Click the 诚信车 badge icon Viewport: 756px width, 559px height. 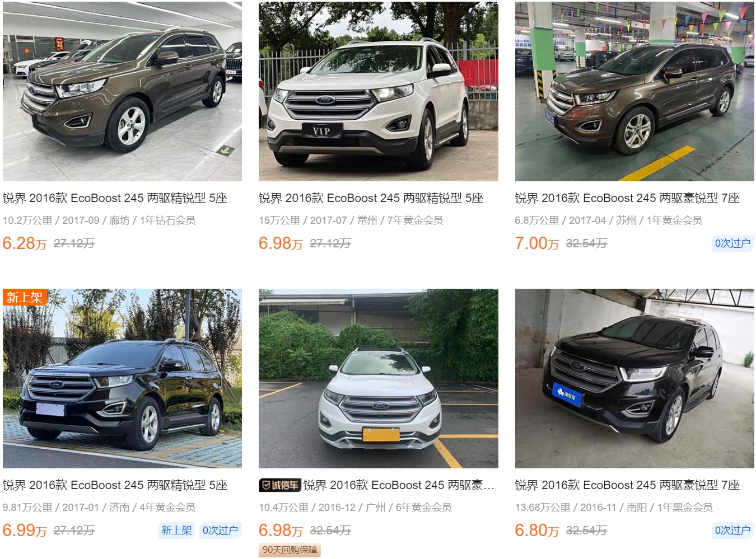tap(280, 485)
